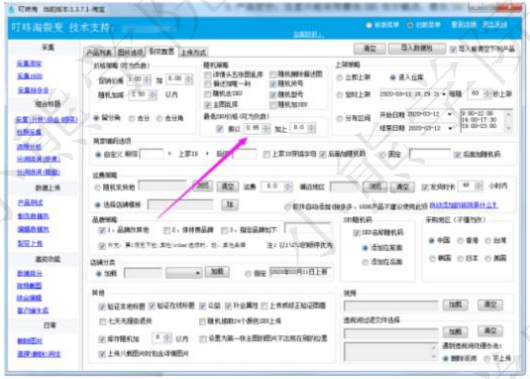Select the 指定 radio in 店铺分类

248,274
